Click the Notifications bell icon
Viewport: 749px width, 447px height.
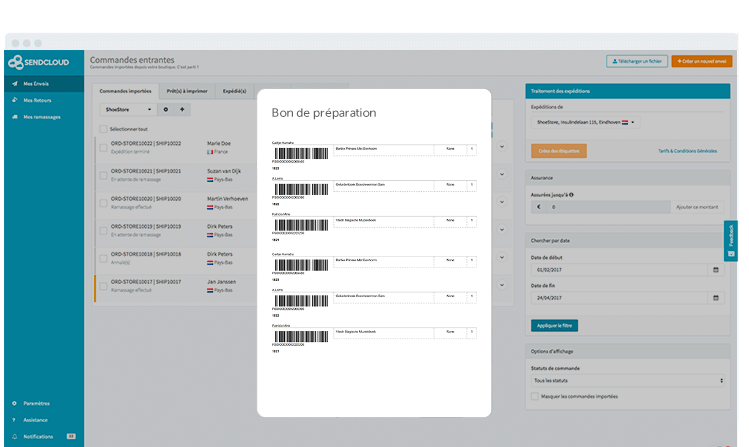pyautogui.click(x=14, y=436)
